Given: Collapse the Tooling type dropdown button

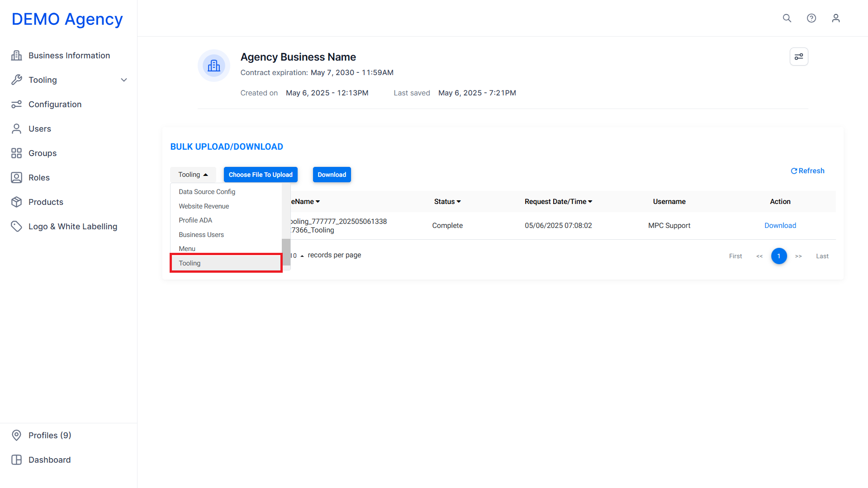Looking at the screenshot, I should 193,175.
